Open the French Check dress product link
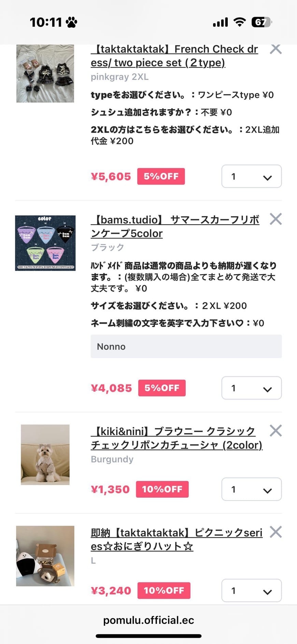 tap(174, 56)
